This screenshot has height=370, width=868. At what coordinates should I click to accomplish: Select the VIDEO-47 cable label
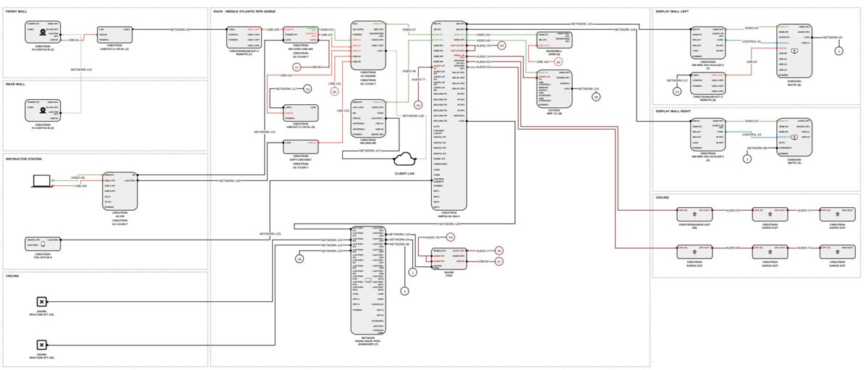[x=409, y=30]
